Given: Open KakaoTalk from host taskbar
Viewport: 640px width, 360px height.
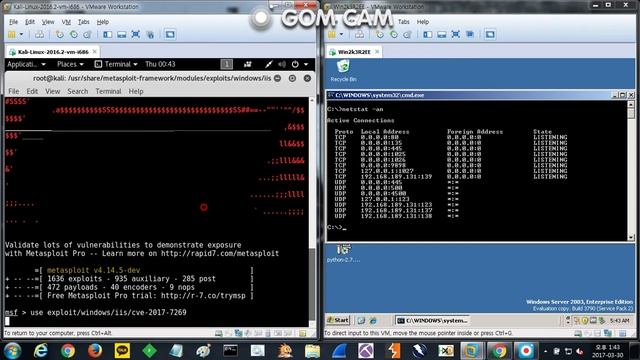Looking at the screenshot, I should point(122,351).
